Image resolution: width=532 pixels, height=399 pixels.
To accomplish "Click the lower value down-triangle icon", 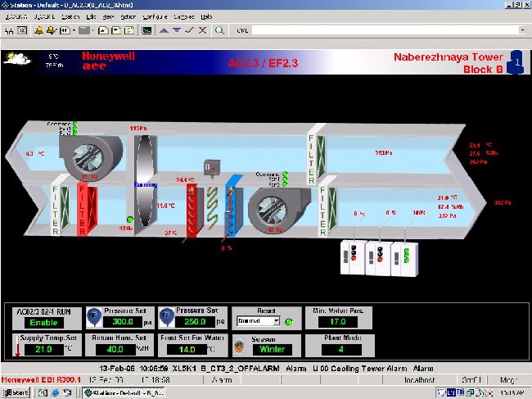I will [177, 30].
